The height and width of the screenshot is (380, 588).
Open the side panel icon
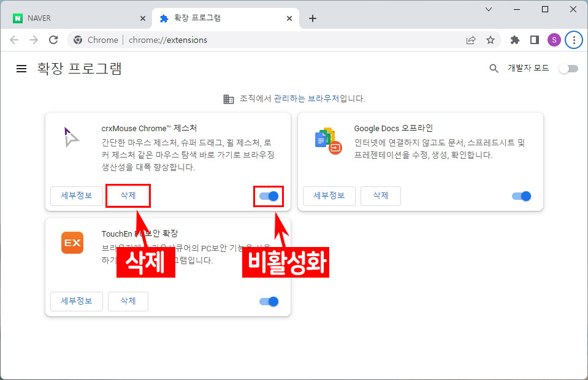coord(535,40)
